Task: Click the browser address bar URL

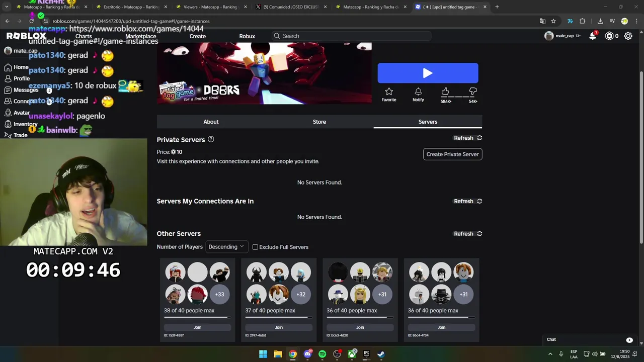Action: click(x=131, y=21)
